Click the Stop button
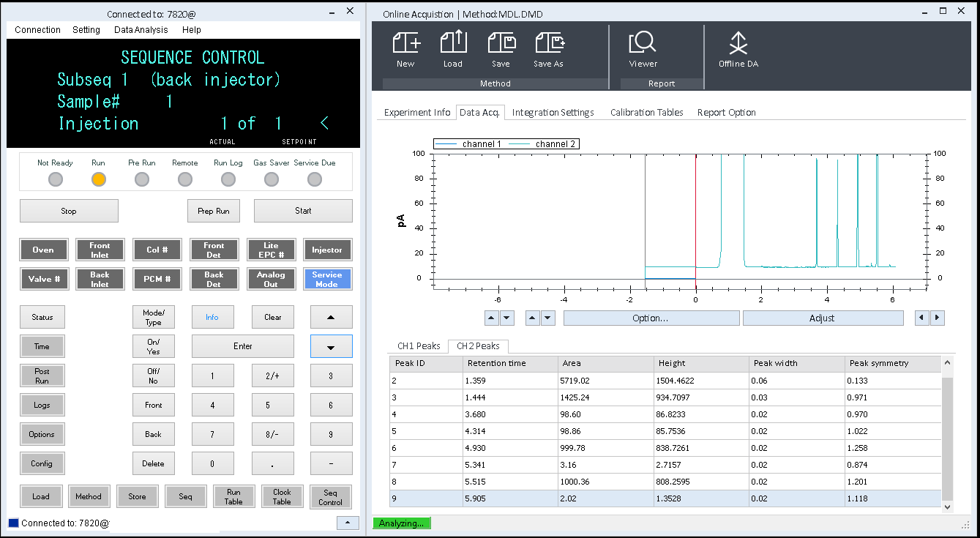The width and height of the screenshot is (980, 538). (x=69, y=211)
